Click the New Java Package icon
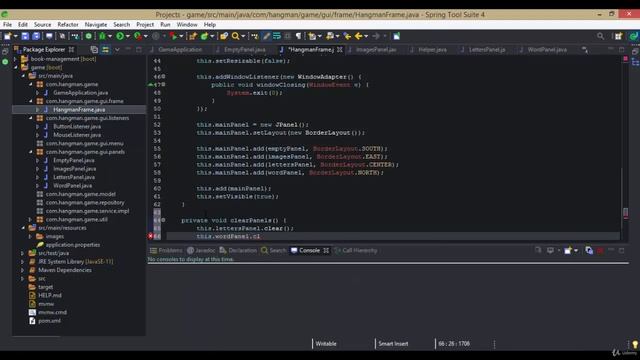 (x=193, y=36)
